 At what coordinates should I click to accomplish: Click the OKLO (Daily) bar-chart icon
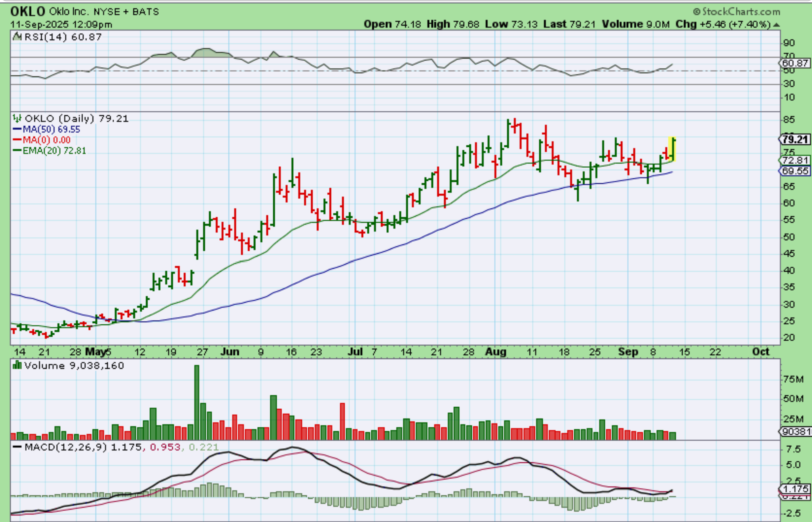[x=17, y=119]
